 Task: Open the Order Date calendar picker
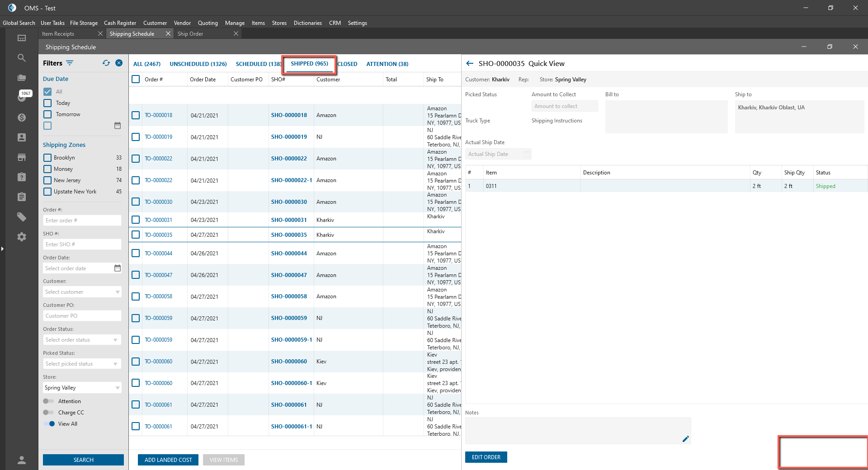click(x=118, y=268)
